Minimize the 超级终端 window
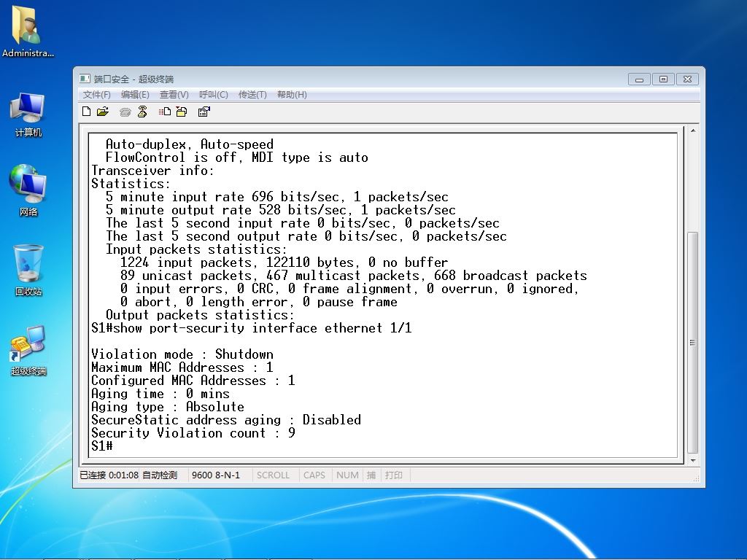This screenshot has height=560, width=747. (x=639, y=79)
